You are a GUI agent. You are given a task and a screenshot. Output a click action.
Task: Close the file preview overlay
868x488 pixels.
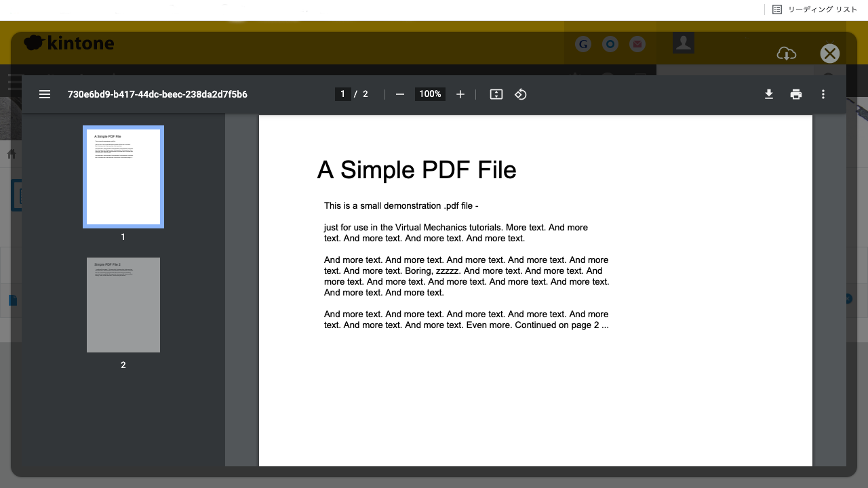[830, 54]
